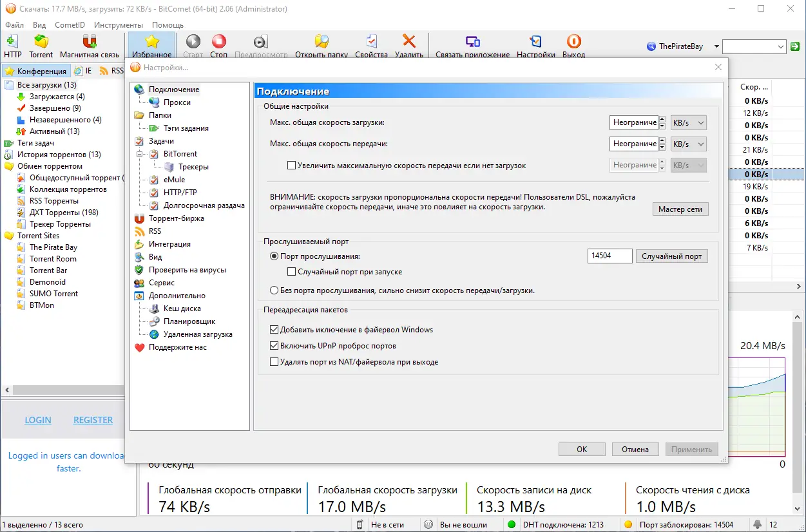Open the Папки settings category
806x532 pixels.
point(160,115)
